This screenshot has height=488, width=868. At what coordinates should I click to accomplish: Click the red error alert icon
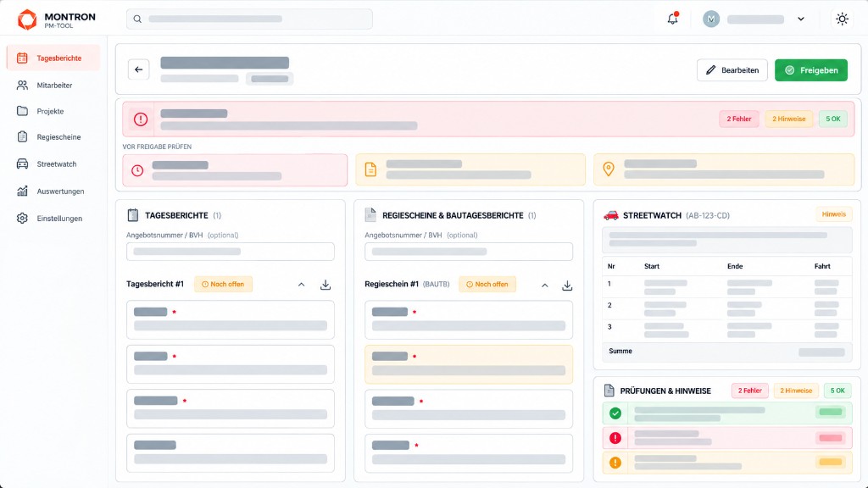(x=141, y=119)
